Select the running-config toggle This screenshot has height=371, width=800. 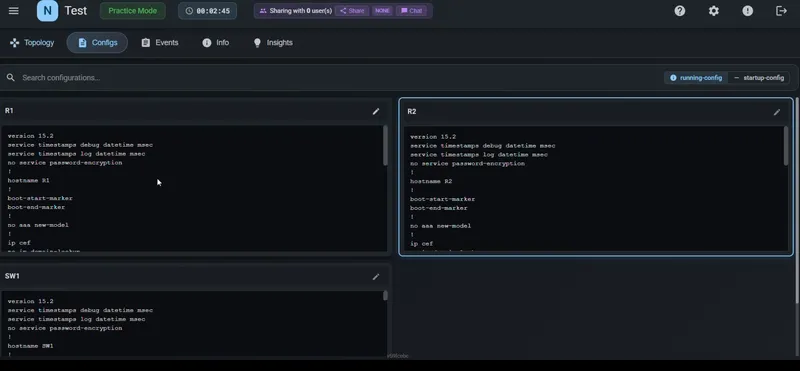(x=696, y=78)
